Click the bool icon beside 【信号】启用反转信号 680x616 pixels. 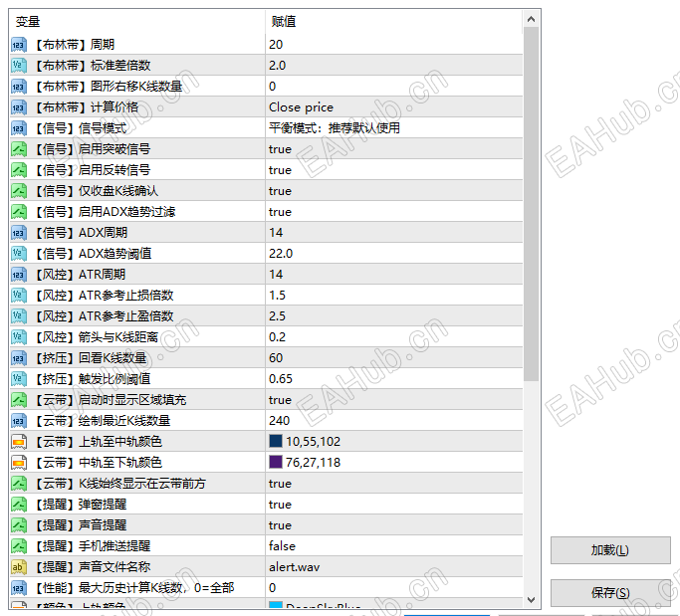pos(19,170)
